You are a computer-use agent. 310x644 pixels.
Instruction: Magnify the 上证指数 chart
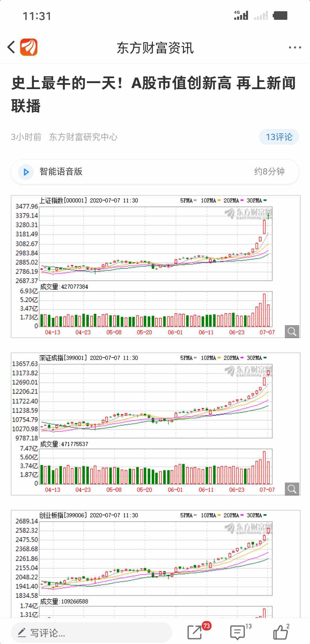pos(292,331)
